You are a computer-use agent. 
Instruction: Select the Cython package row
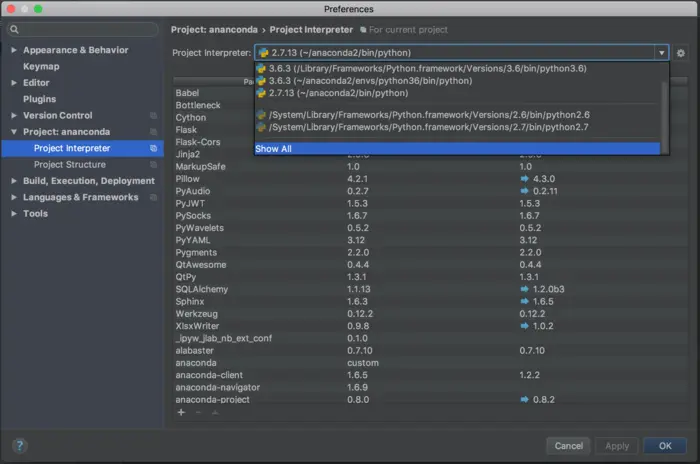point(214,117)
